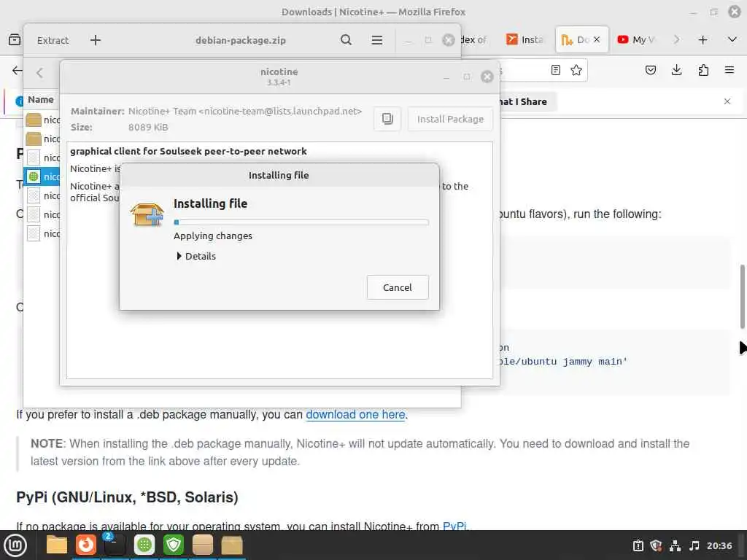Switch to the YouTube My V tab
The image size is (747, 560).
636,39
